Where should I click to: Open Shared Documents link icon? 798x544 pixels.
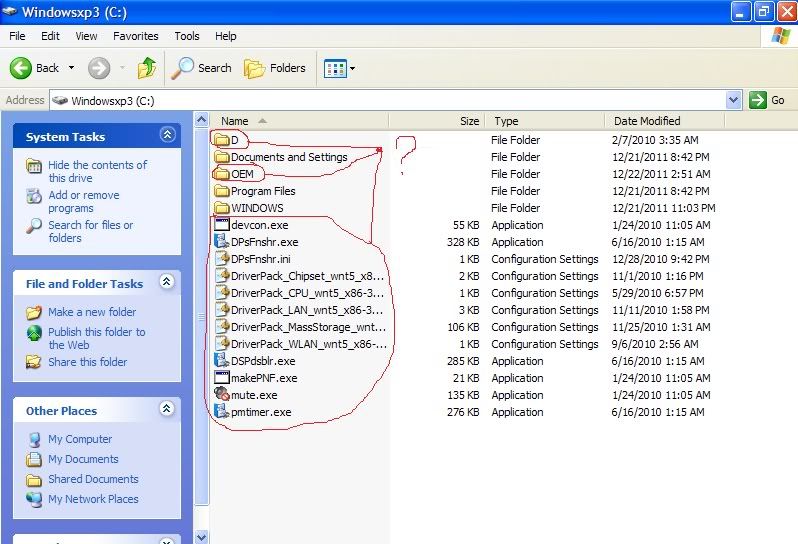pyautogui.click(x=34, y=479)
